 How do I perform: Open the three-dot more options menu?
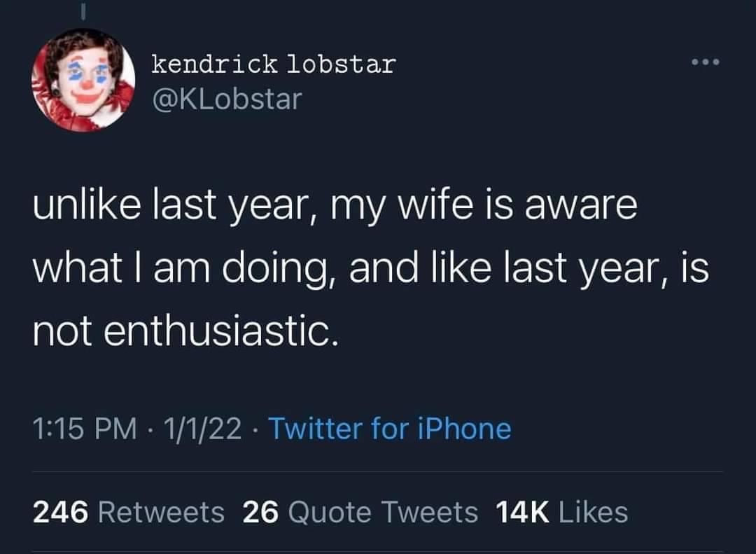pyautogui.click(x=706, y=62)
